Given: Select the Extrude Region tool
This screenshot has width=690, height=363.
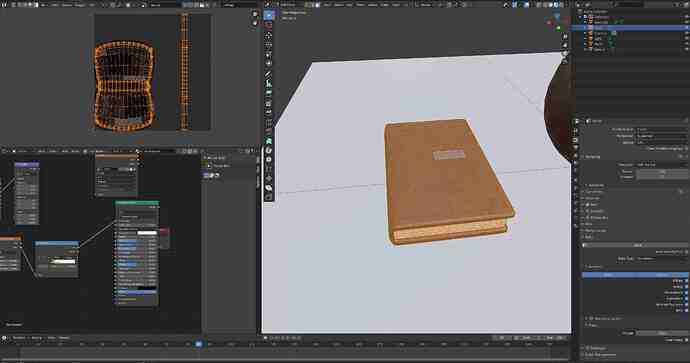Looking at the screenshot, I should 269,104.
